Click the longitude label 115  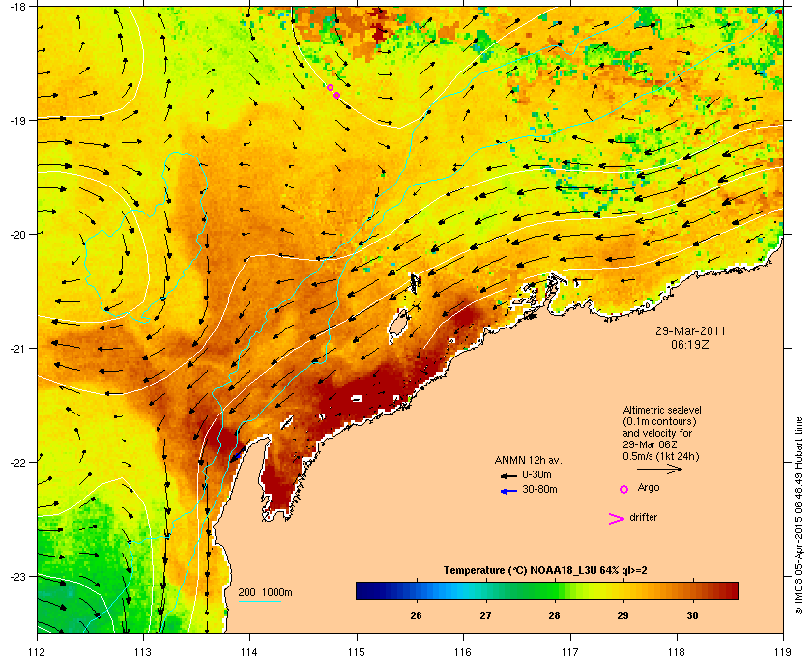click(357, 651)
